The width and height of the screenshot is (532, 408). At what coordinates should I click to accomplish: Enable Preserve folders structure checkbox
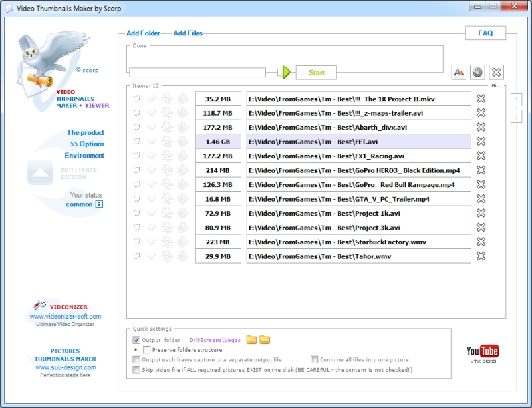146,350
